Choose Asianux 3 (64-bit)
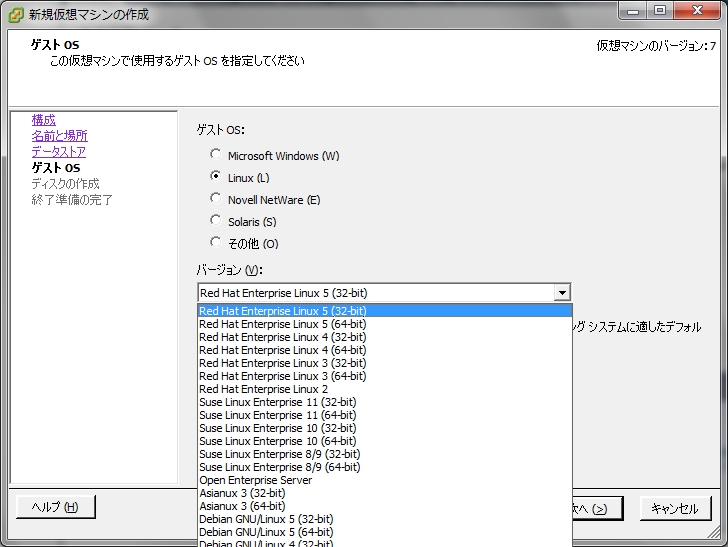This screenshot has height=547, width=728. pyautogui.click(x=385, y=506)
